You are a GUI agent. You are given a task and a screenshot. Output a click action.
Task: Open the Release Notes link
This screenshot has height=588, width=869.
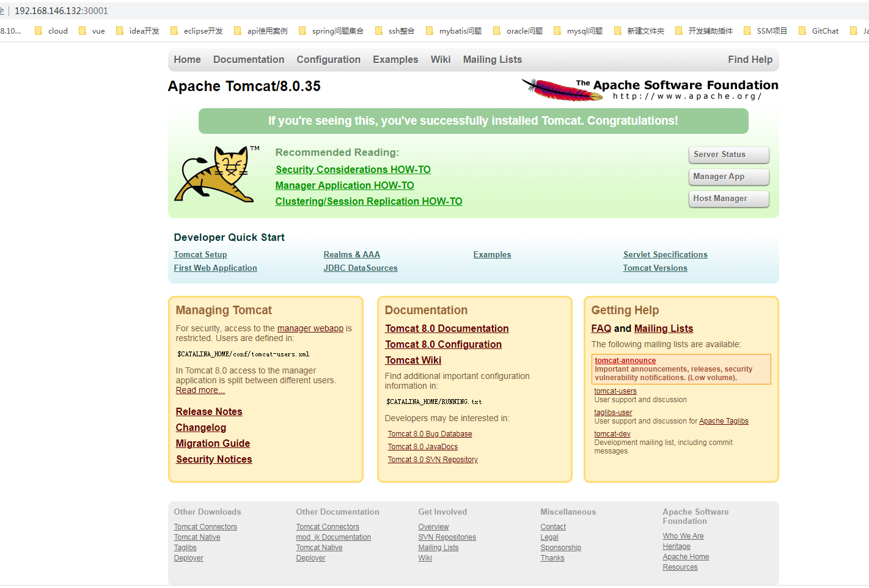[209, 411]
